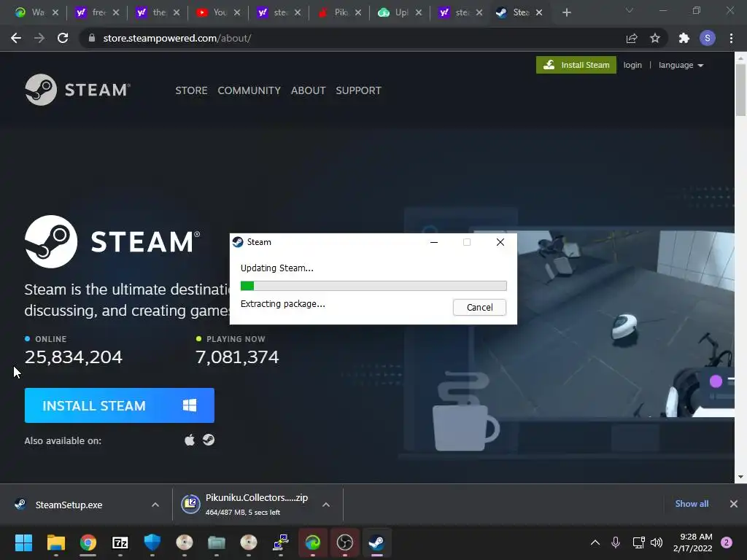Click the network display icon in tray
This screenshot has height=560, width=747.
click(638, 542)
